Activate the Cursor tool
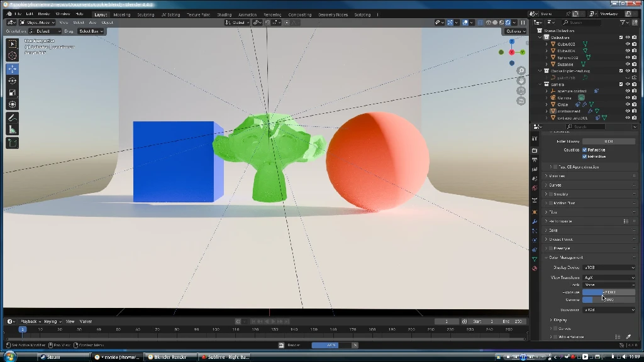 (13, 56)
